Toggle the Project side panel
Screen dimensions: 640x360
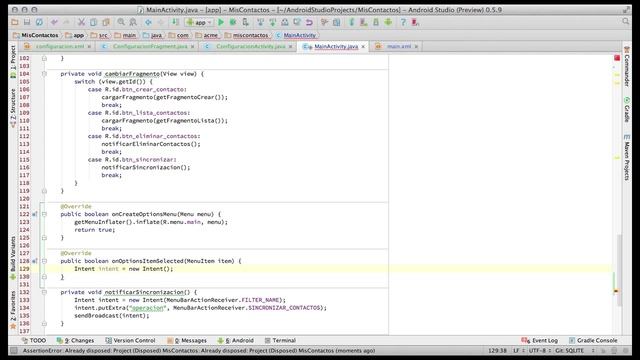coord(13,61)
